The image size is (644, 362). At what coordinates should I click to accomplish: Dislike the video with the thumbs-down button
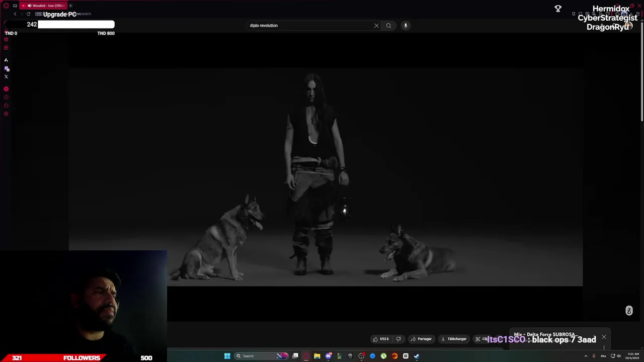pos(398,339)
